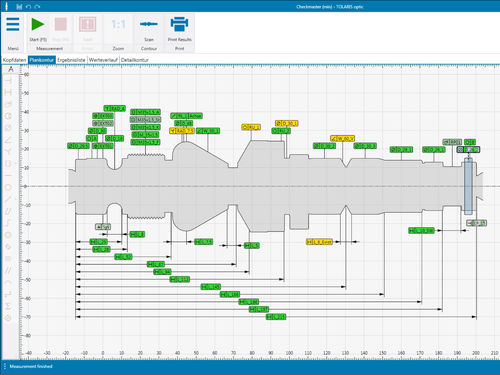The width and height of the screenshot is (500, 375).
Task: Click the pink Stop measurement icon
Action: tap(61, 24)
